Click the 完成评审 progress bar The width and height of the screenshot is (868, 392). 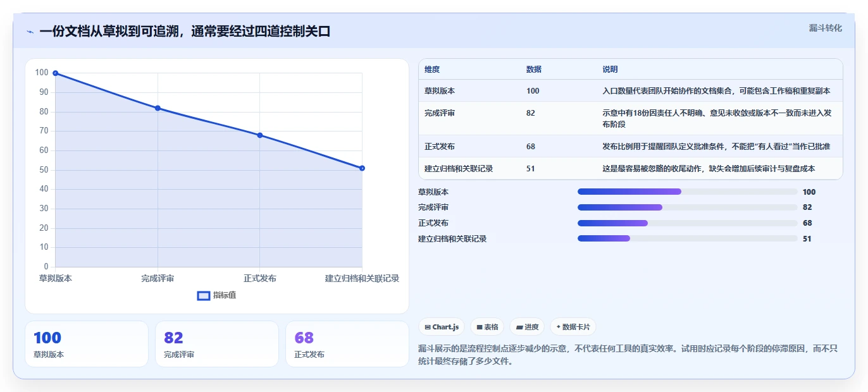[688, 207]
